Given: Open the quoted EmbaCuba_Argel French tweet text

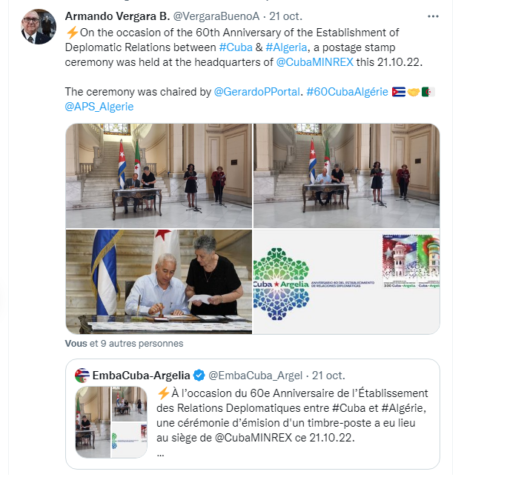Looking at the screenshot, I should pyautogui.click(x=292, y=415).
